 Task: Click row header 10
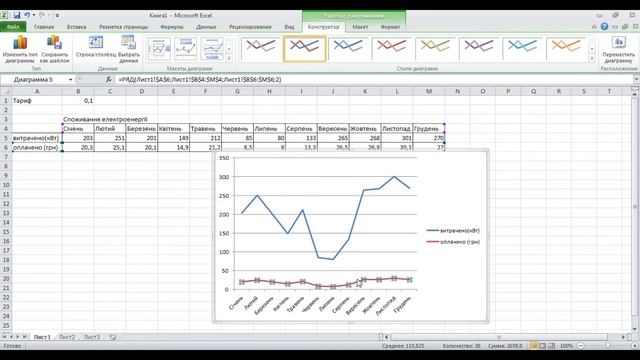6,185
